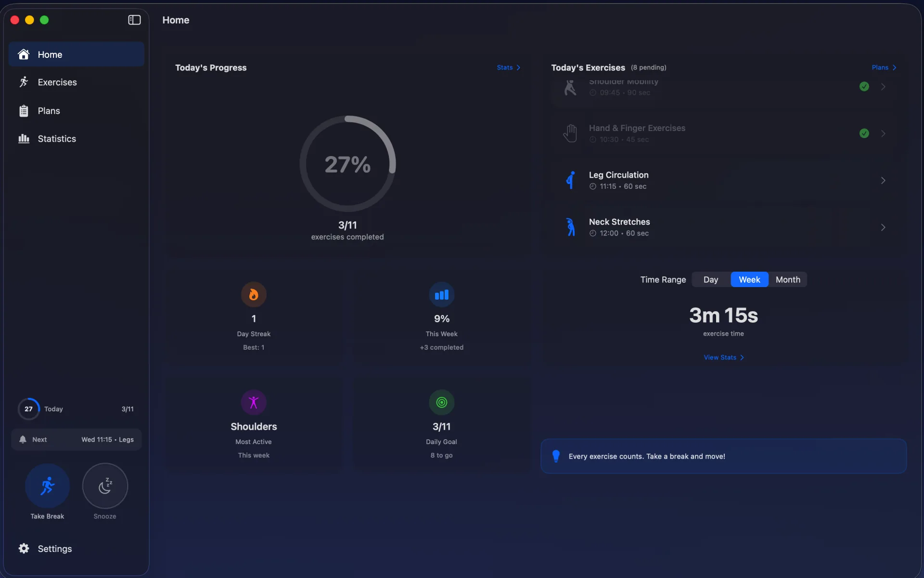The width and height of the screenshot is (924, 578).
Task: Expand Leg Circulation exercise chevron
Action: 883,180
